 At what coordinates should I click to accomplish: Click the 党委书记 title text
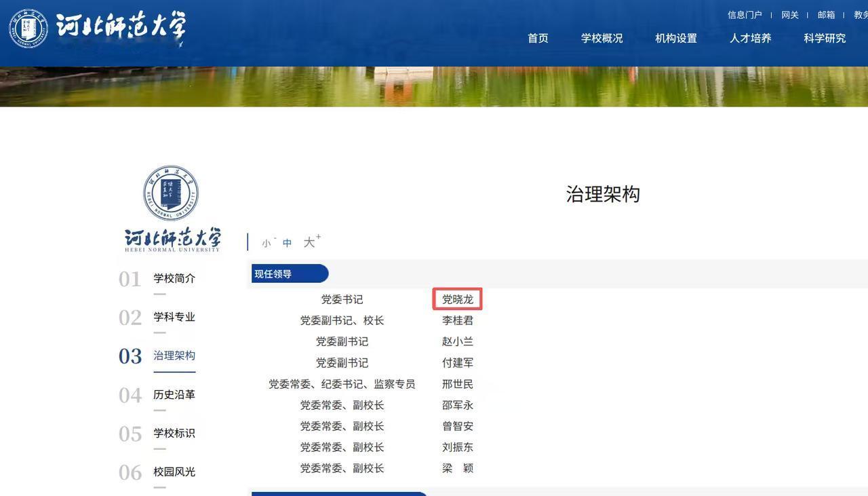pos(342,299)
